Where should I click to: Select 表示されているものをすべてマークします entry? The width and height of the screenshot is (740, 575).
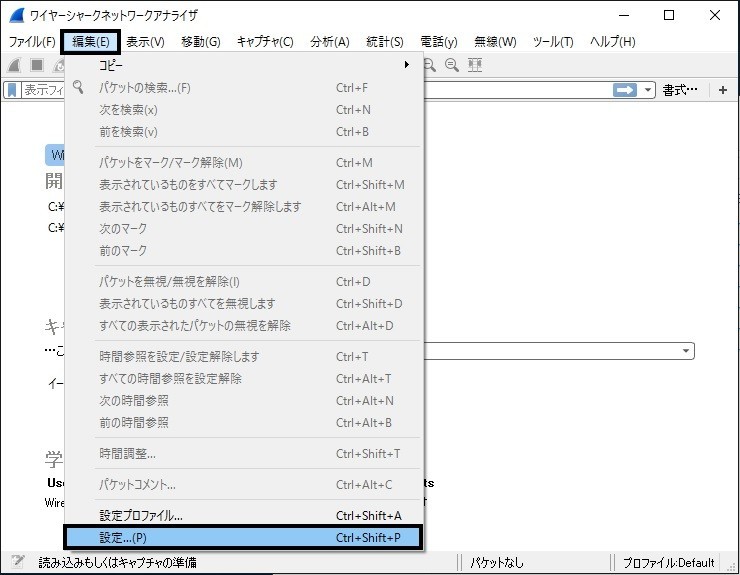[244, 185]
